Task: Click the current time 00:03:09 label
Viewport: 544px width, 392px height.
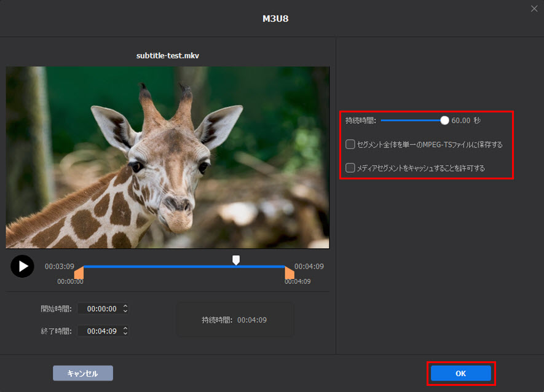Action: (60, 267)
